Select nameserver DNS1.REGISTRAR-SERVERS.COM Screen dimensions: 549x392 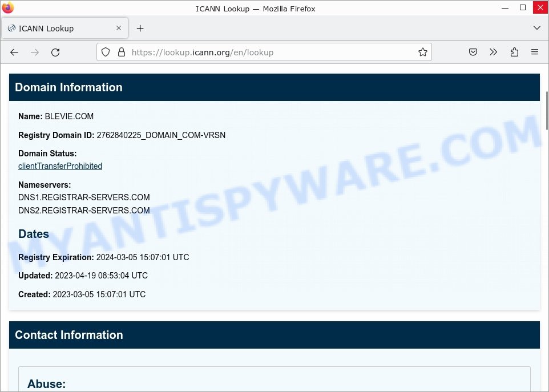[x=84, y=197]
